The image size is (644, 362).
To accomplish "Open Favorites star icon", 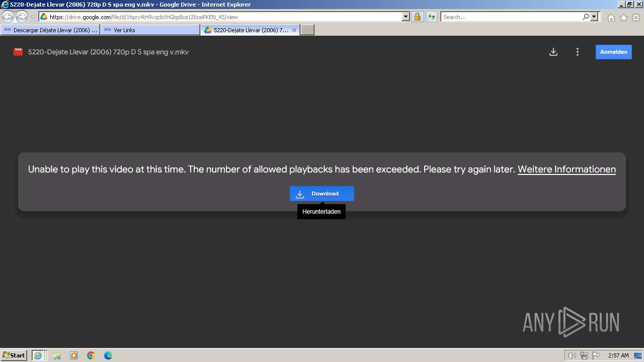I will [x=623, y=18].
